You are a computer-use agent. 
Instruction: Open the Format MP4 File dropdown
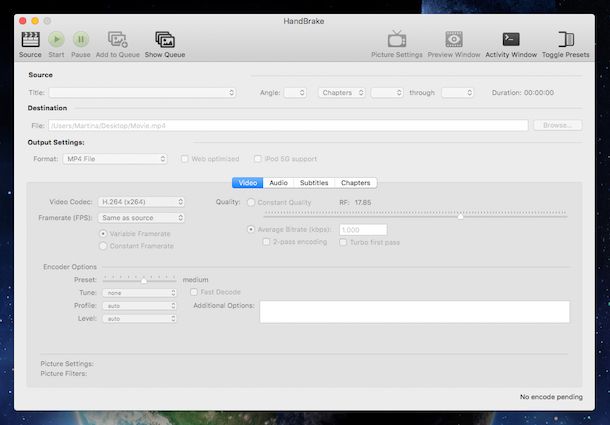[115, 159]
